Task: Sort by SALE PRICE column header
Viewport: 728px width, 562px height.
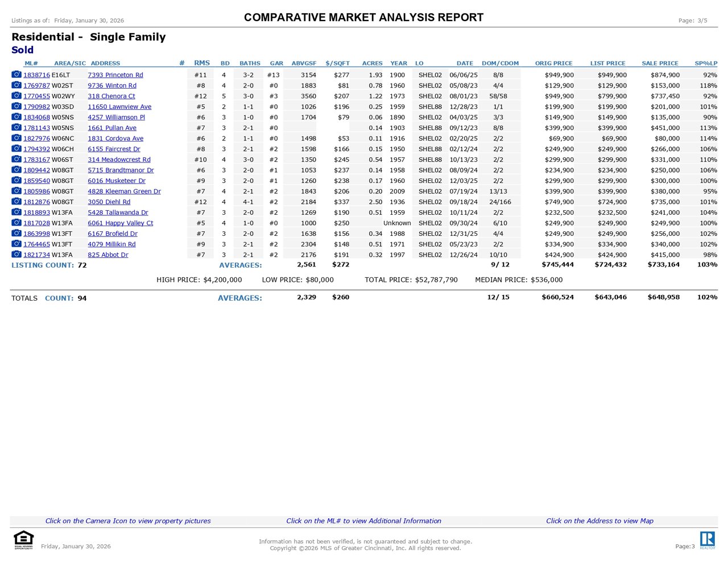Action: (660, 63)
